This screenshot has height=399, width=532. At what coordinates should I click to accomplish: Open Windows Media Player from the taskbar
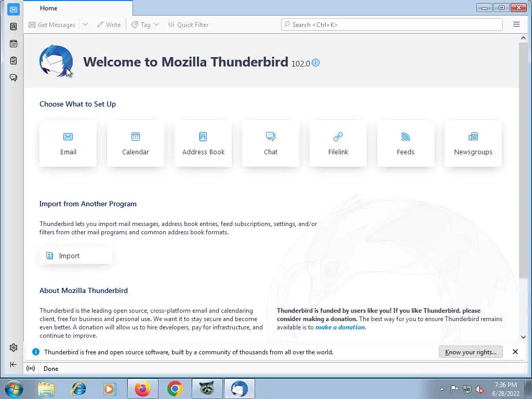click(110, 389)
